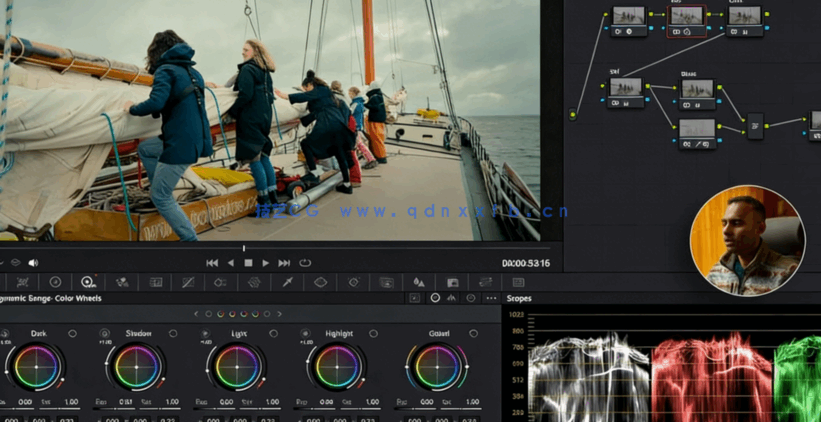Reset the Light wheel
Screen dimensions: 821x422
[273, 334]
